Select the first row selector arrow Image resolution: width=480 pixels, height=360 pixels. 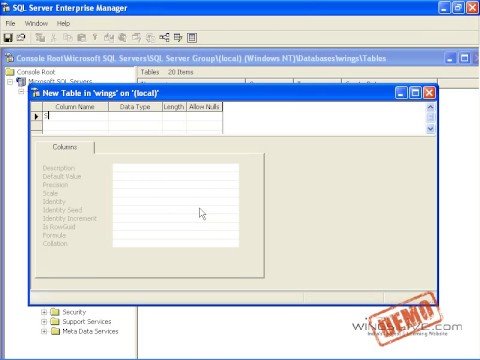[37, 116]
